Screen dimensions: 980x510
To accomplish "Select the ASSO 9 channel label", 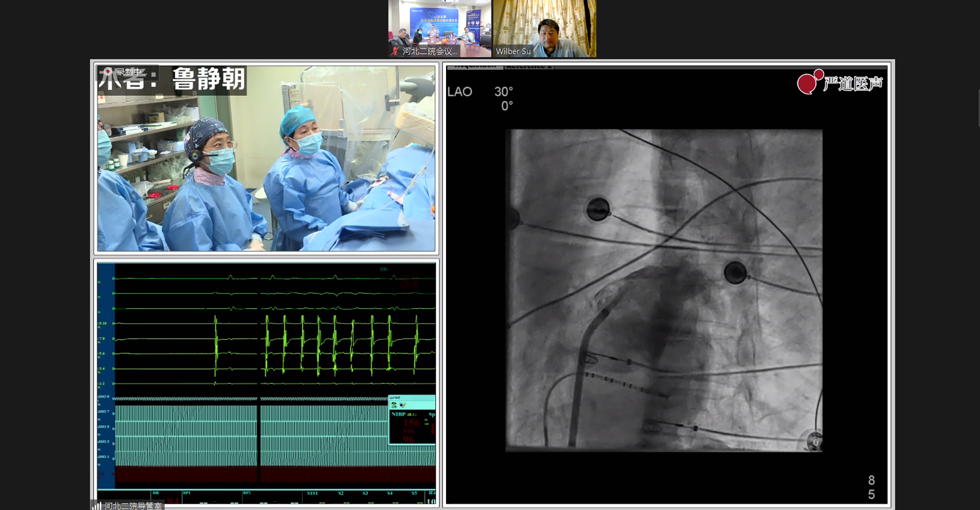I will point(103,397).
